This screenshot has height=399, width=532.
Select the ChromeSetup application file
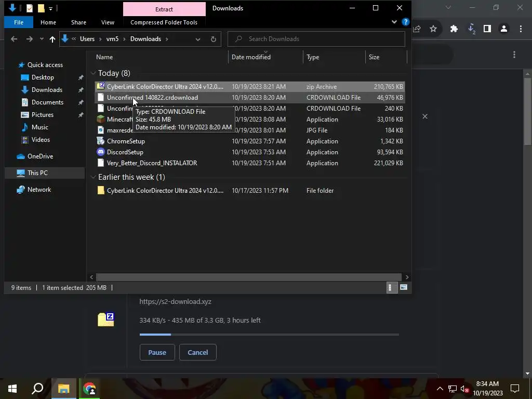pos(250,141)
